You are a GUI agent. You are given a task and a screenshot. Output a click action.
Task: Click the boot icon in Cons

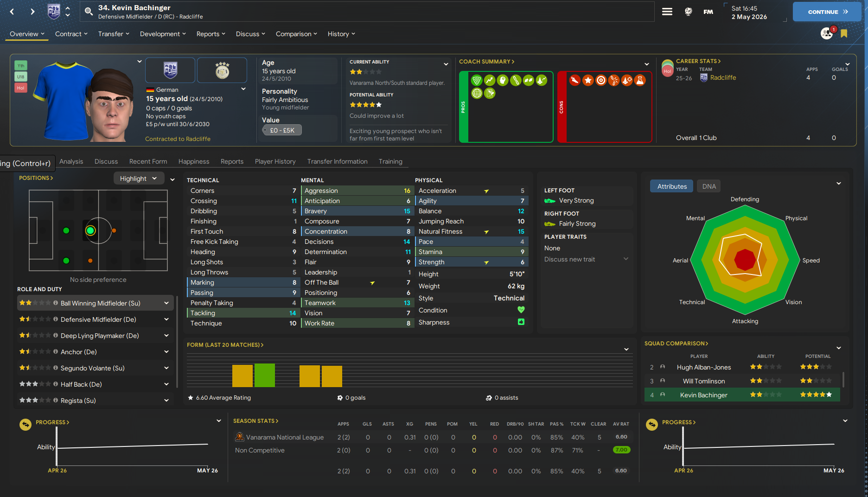click(575, 80)
